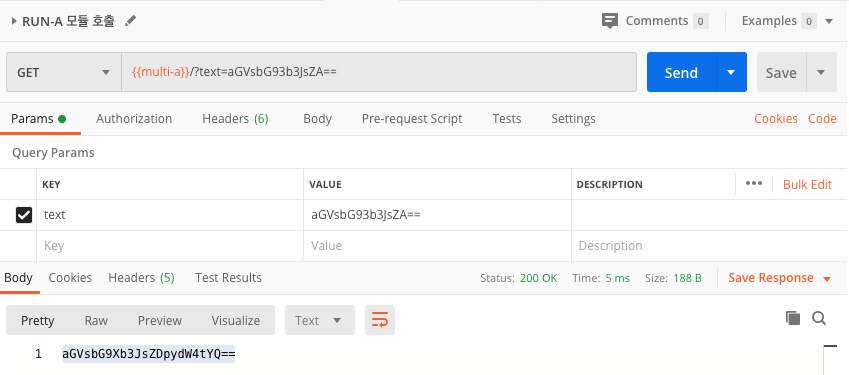Screen dimensions: 849x375
Task: Open the Tests tab
Action: click(x=507, y=119)
